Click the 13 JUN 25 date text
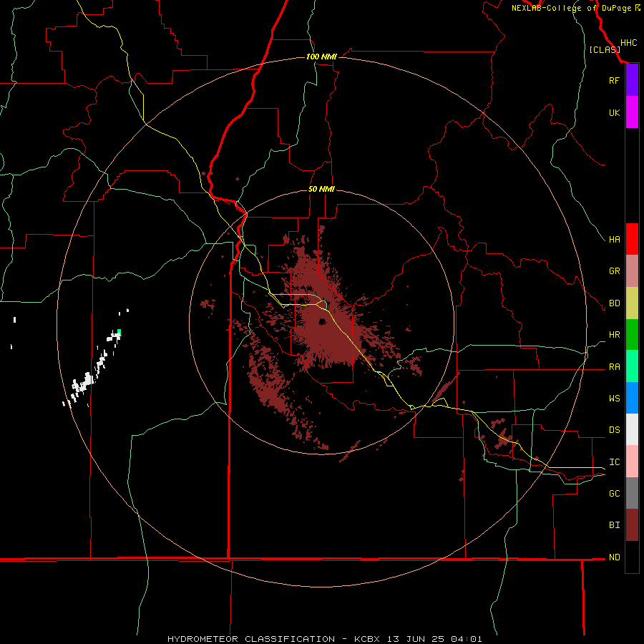The width and height of the screenshot is (644, 644). (418, 639)
